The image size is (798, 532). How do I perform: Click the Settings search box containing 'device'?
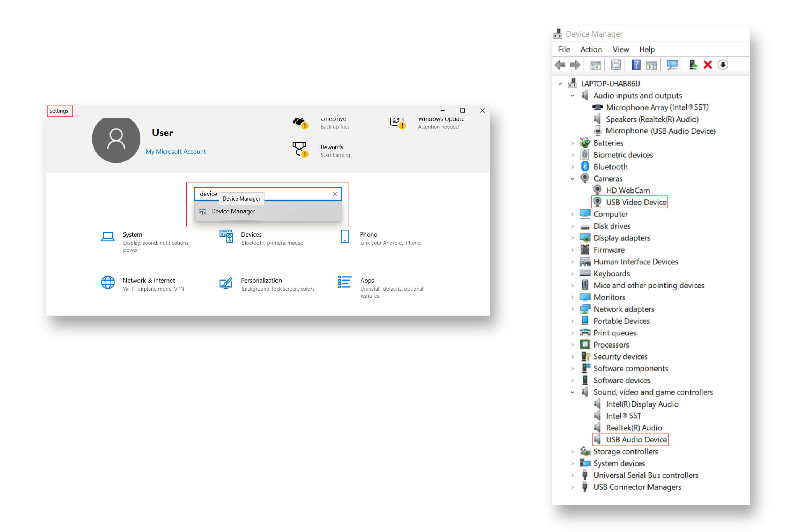[268, 194]
